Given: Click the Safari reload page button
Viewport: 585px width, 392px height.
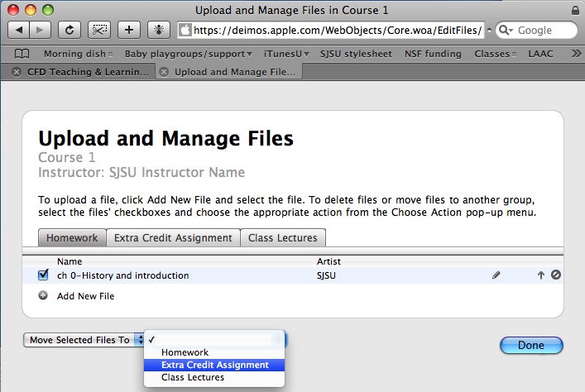Looking at the screenshot, I should coord(70,30).
